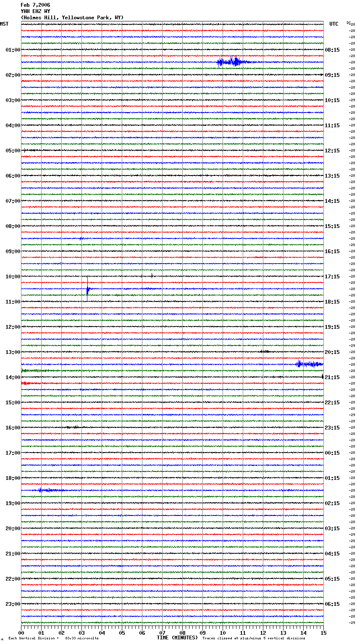Screen dimensions: 357x644
Task: Click the 'UTC' time zone label
Action: tap(333, 24)
